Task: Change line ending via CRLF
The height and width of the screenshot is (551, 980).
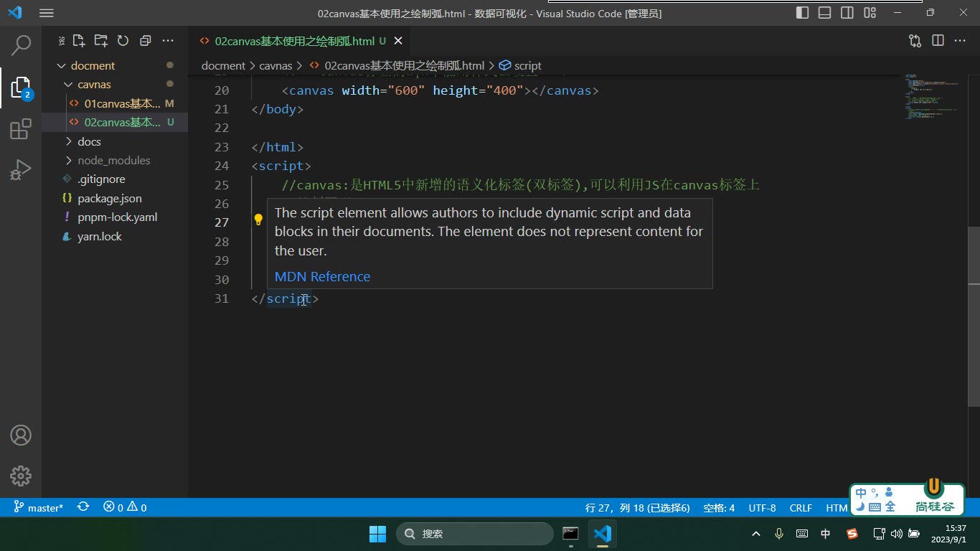Action: (x=801, y=507)
